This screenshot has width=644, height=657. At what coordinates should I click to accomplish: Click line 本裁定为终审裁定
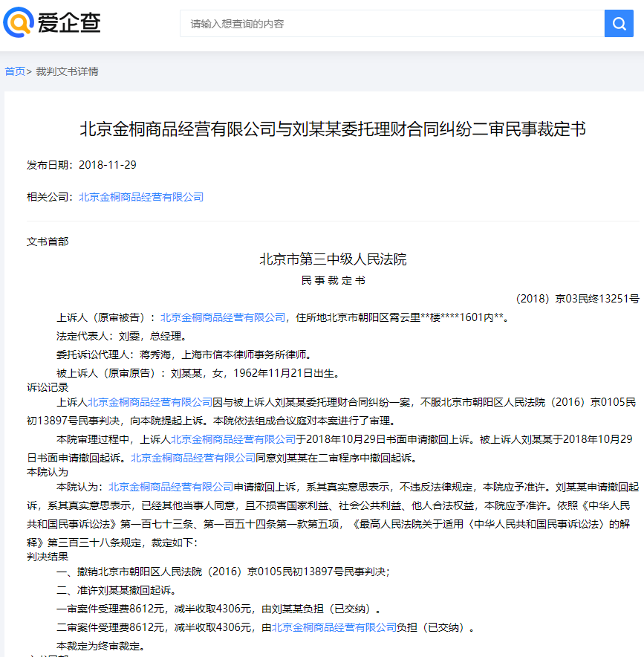point(101,646)
